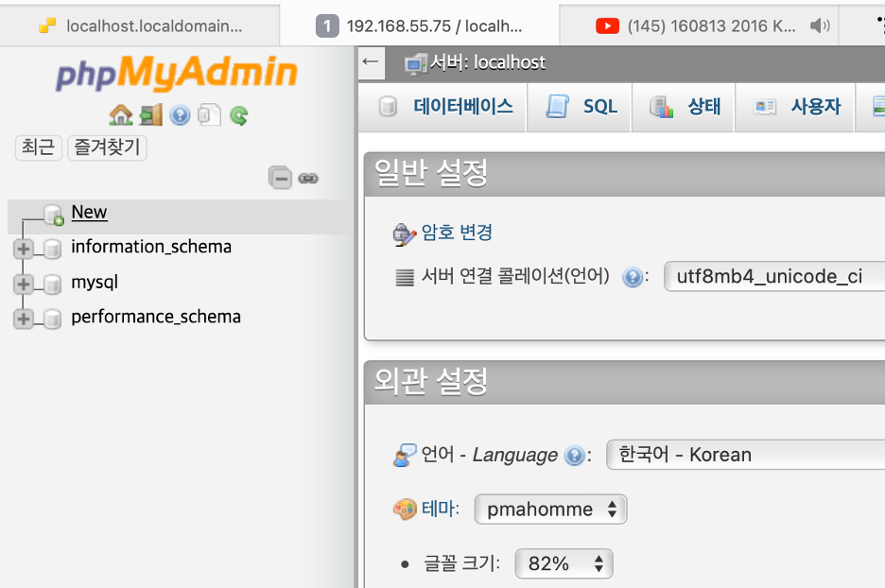Open phpMyAdmin documentation question icon
The height and width of the screenshot is (588, 885).
pos(180,115)
